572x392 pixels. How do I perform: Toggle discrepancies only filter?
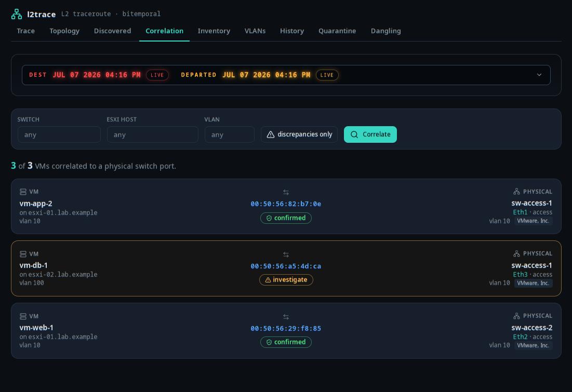tap(299, 134)
